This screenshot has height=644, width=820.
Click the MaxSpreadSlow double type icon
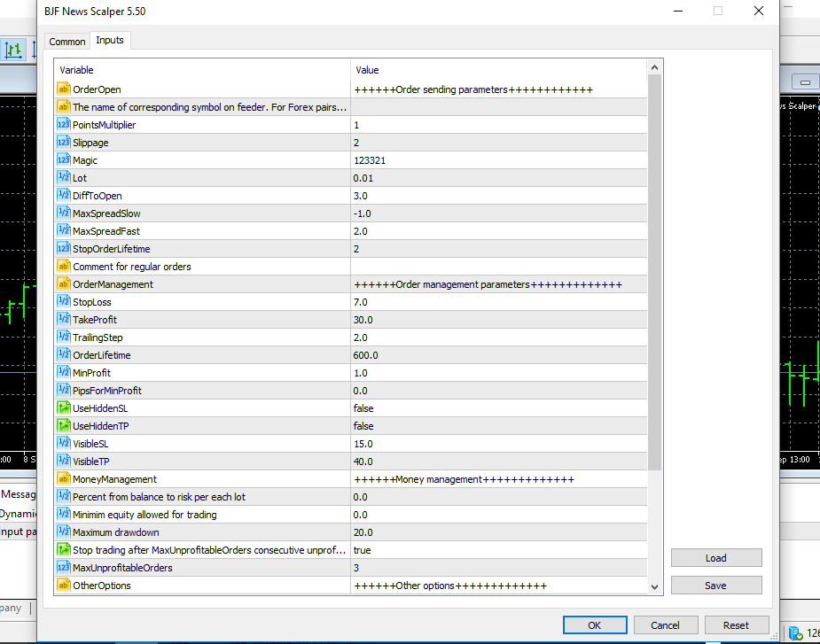click(63, 213)
